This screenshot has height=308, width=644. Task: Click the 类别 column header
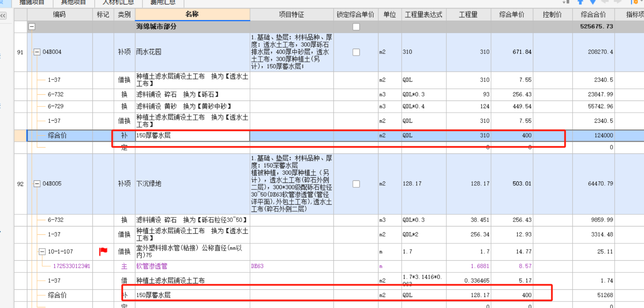click(124, 15)
